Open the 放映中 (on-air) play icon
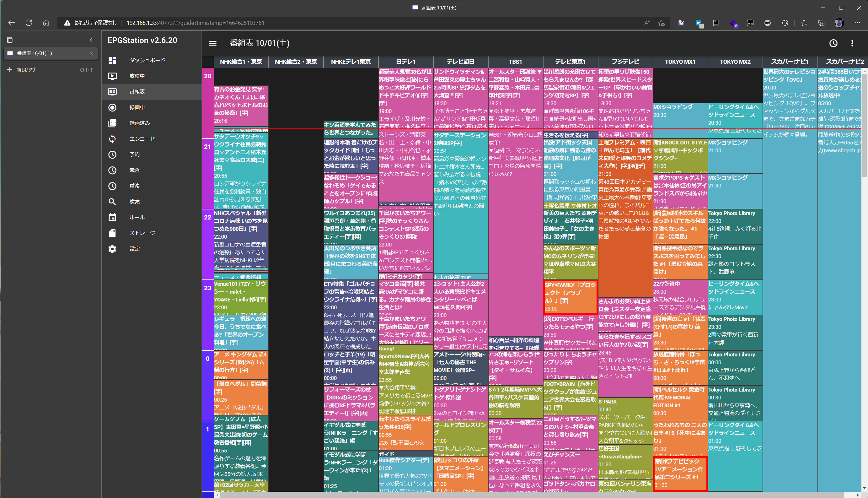868x498 pixels. [112, 76]
